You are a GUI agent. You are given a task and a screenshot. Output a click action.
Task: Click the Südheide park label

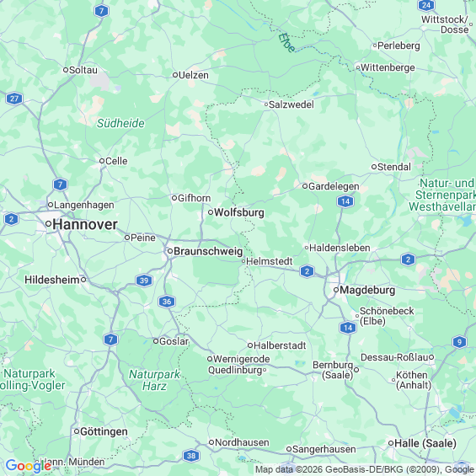(120, 123)
